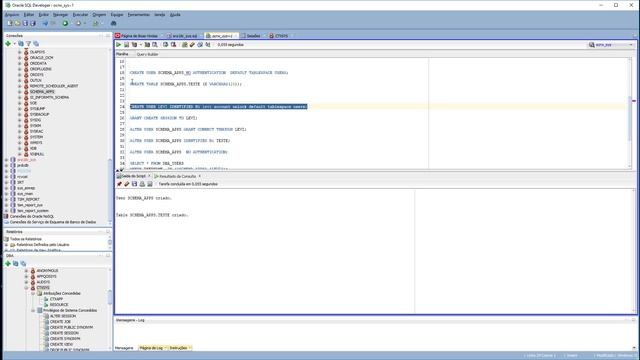Click the SQL History icon in worksheet toolbar
Viewport: 640px width, 360px height.
click(200, 45)
